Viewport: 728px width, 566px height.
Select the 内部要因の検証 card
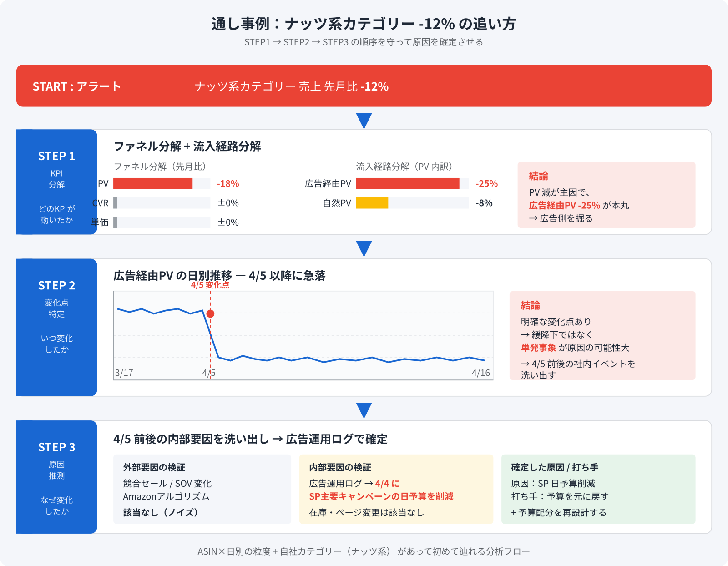[396, 488]
